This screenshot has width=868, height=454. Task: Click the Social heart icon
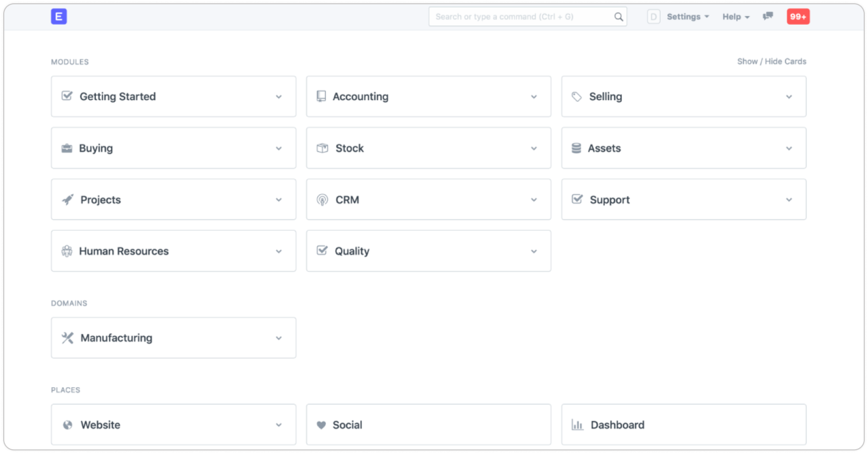point(321,425)
